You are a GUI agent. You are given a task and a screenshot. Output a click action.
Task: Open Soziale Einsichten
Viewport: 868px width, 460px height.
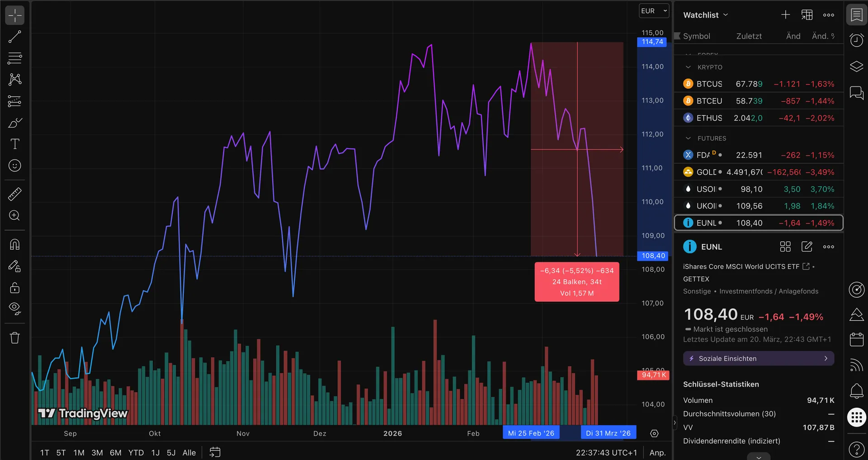point(758,358)
